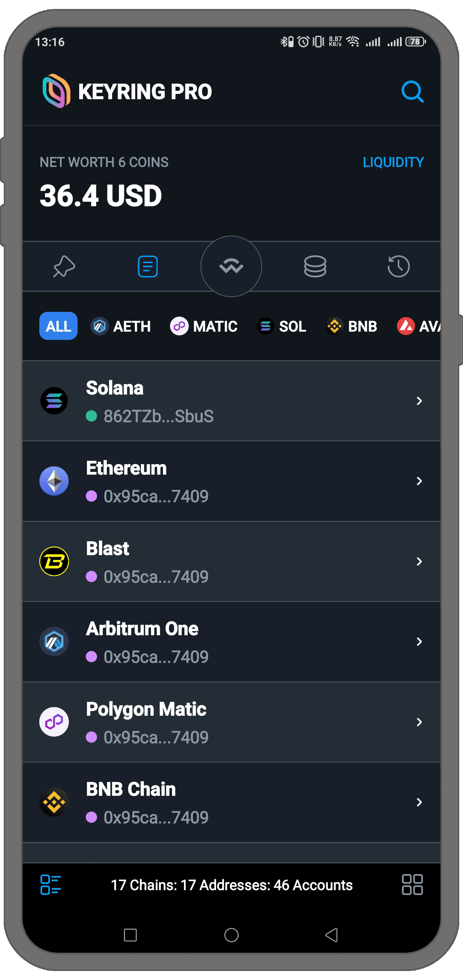Open WalletConnect center button
The height and width of the screenshot is (980, 463).
point(231,266)
